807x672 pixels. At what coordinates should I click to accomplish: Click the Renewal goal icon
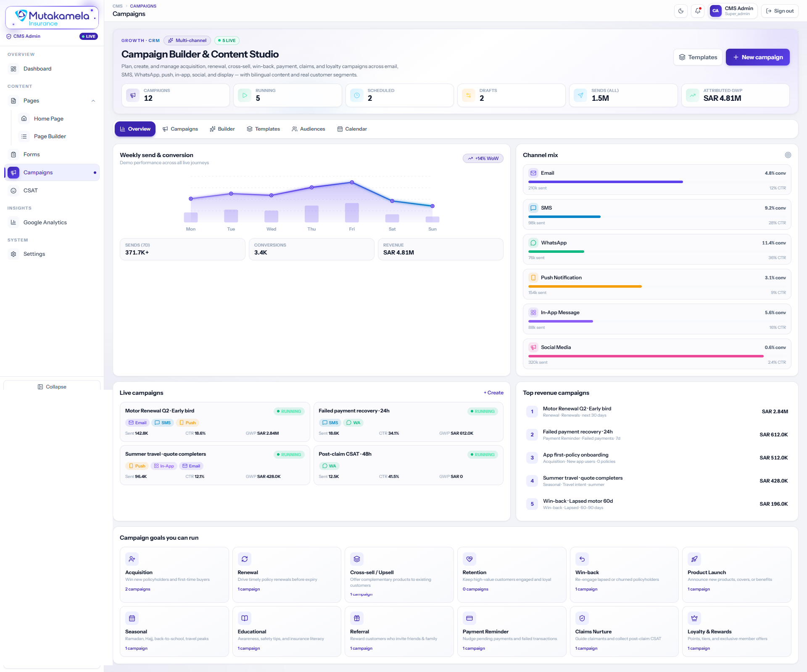[x=245, y=559]
